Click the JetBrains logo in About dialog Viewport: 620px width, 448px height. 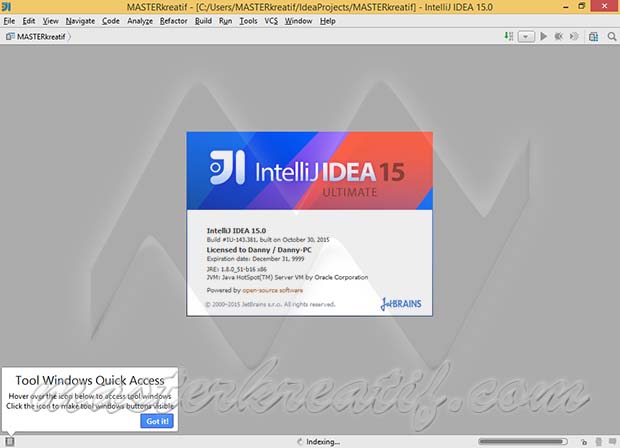(x=401, y=304)
